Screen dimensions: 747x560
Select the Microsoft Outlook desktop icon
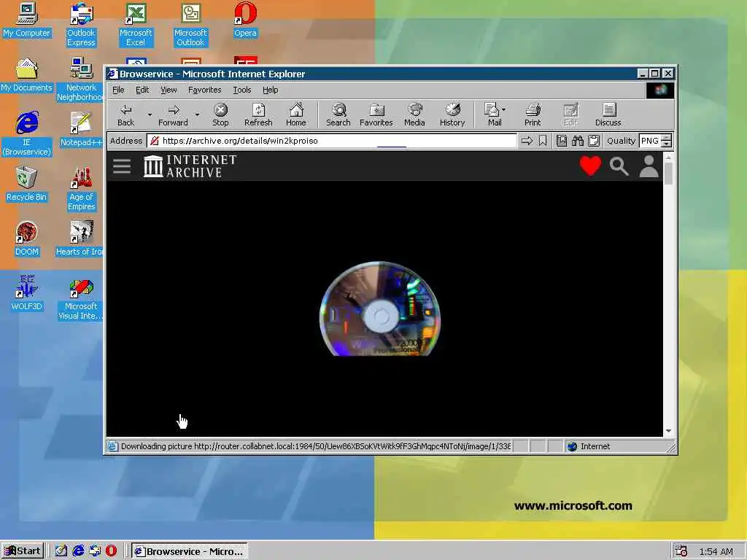tap(190, 25)
